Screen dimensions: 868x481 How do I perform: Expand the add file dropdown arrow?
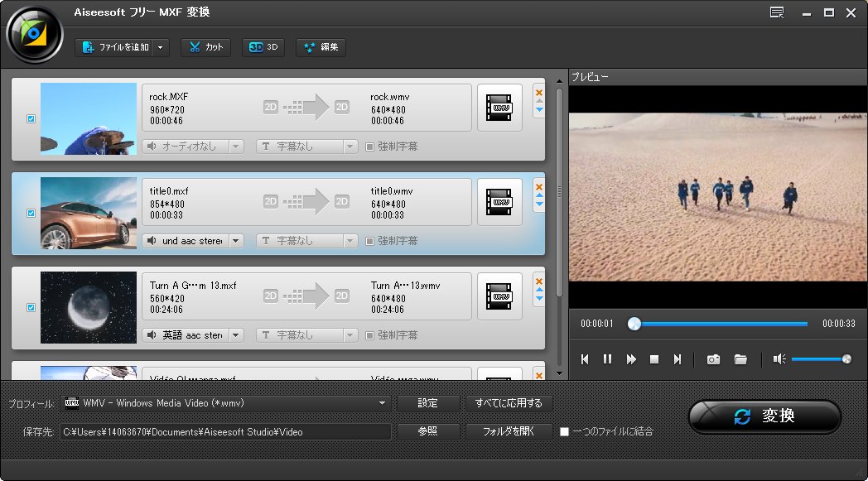[161, 47]
